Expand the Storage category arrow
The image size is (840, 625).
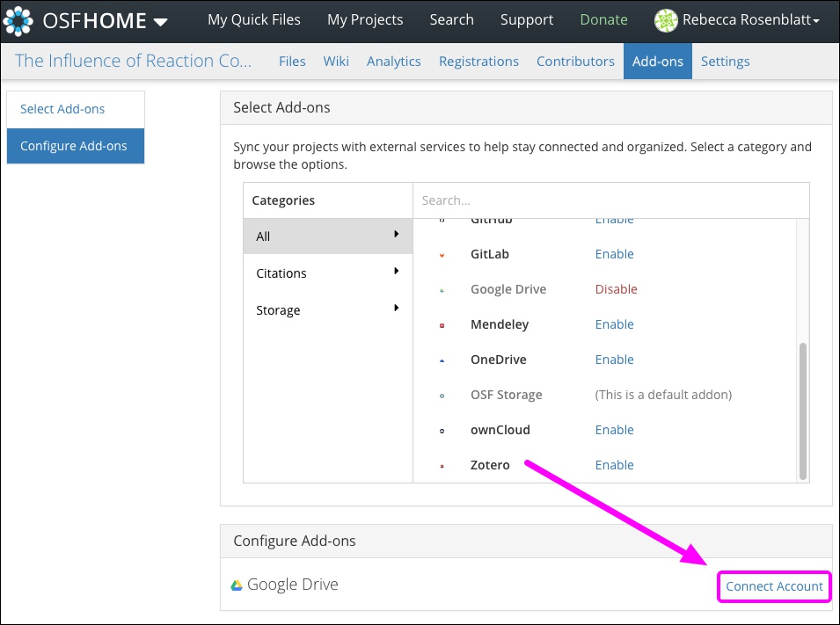point(396,308)
